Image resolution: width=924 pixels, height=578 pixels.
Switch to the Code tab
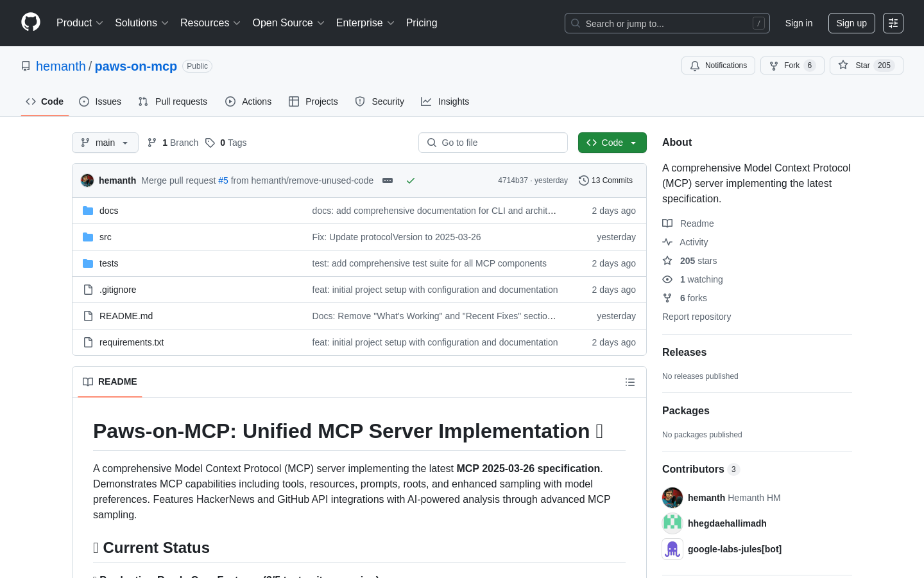pyautogui.click(x=45, y=101)
